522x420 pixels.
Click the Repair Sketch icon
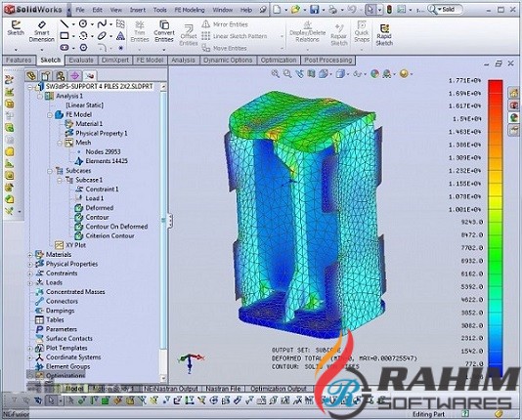pyautogui.click(x=339, y=35)
